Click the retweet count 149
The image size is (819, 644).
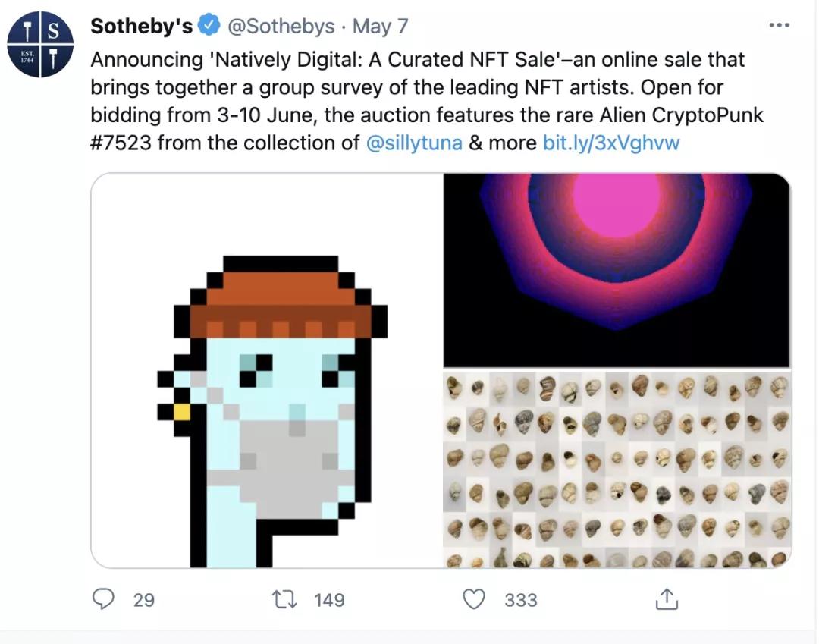click(329, 600)
